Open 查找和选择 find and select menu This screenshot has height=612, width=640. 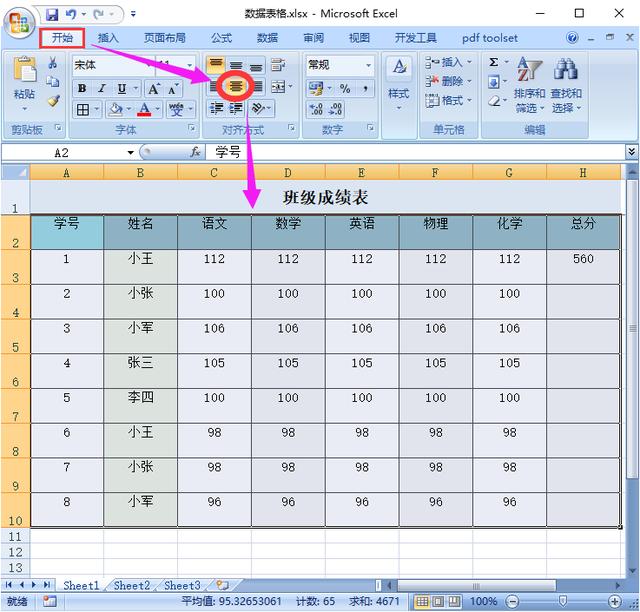coord(566,85)
